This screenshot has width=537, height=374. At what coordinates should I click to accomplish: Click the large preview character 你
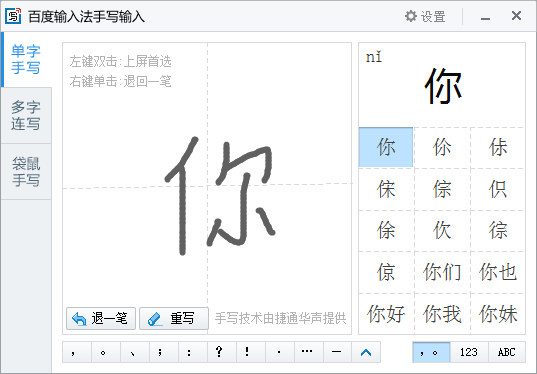pos(443,86)
